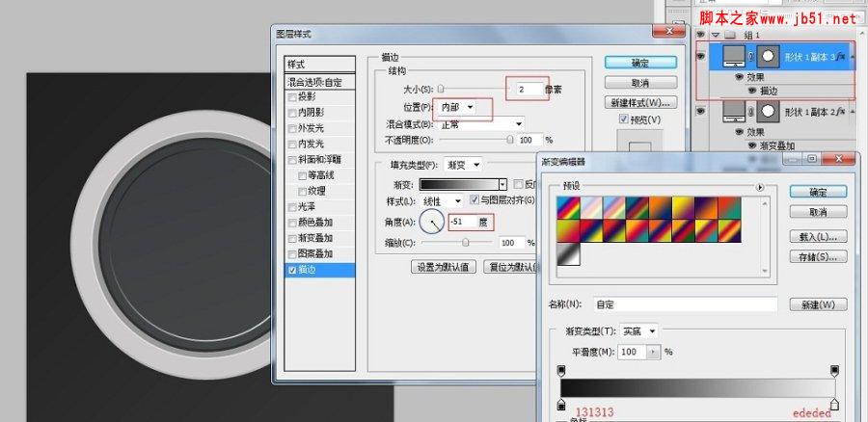The height and width of the screenshot is (422, 868).
Task: Toggle visibility of layer 形状 1 副本 3
Action: pos(701,57)
